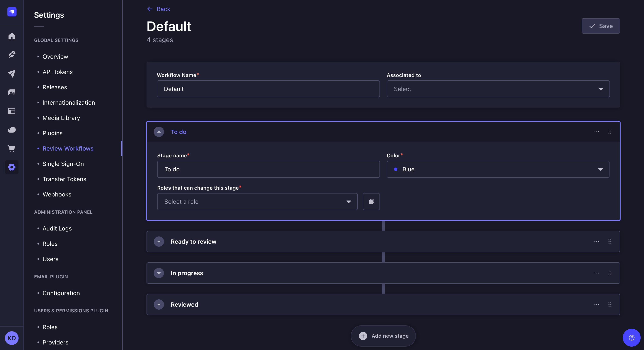Open the Associated to Select dropdown
This screenshot has height=350, width=644.
[497, 89]
